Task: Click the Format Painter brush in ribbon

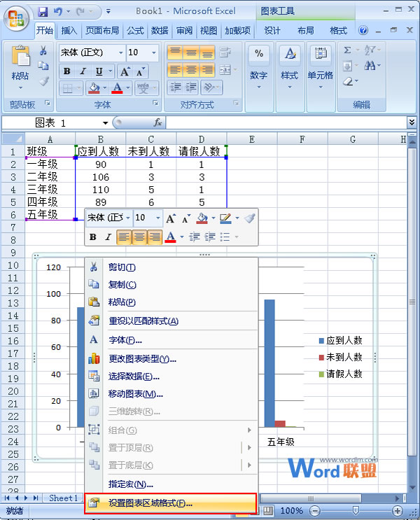Action: click(44, 81)
